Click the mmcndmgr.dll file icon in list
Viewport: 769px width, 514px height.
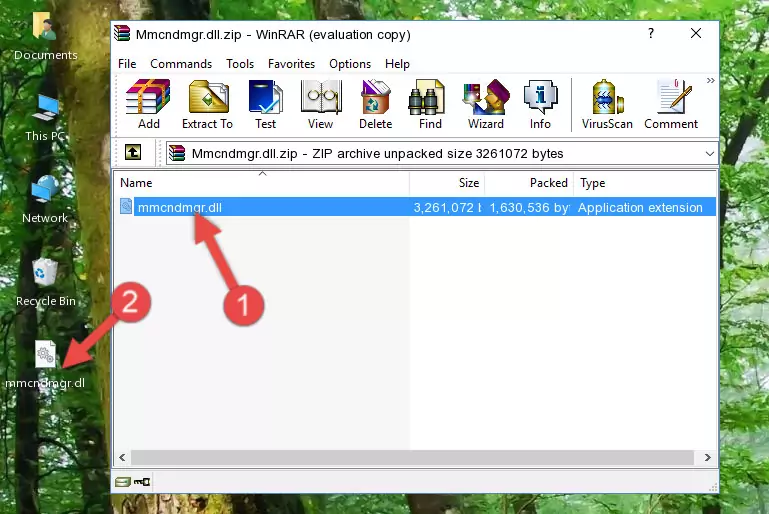(x=126, y=206)
